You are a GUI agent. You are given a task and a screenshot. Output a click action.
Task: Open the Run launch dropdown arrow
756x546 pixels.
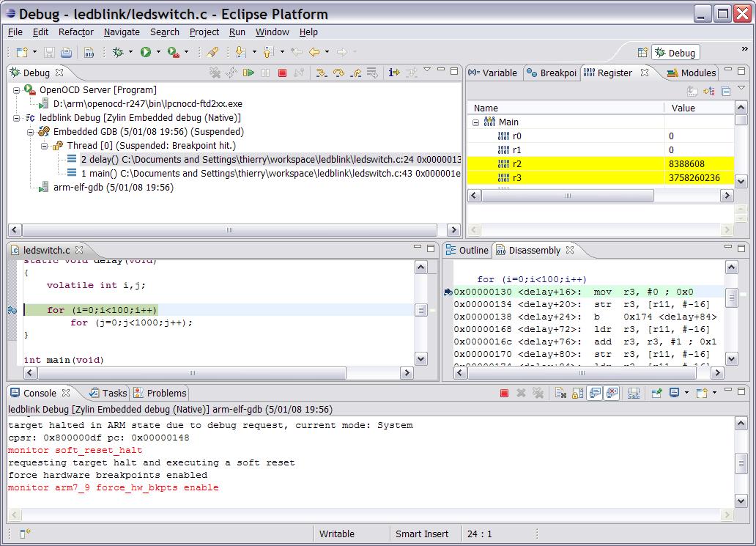point(158,52)
